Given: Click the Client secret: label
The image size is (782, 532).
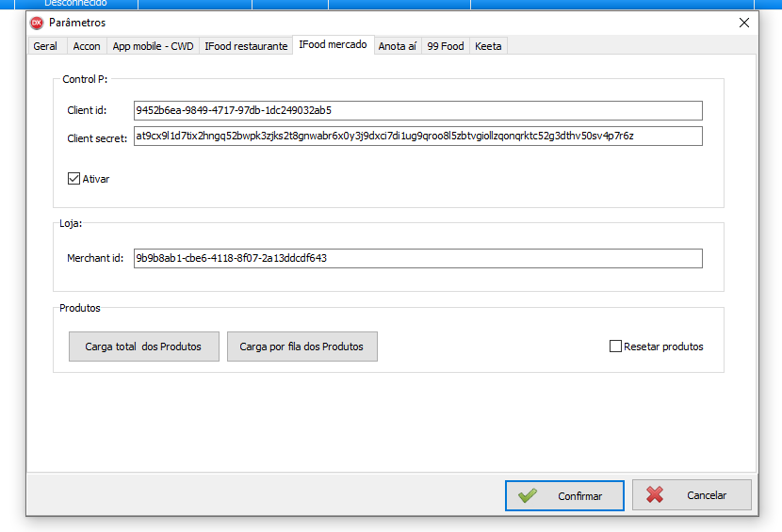Looking at the screenshot, I should [x=97, y=138].
